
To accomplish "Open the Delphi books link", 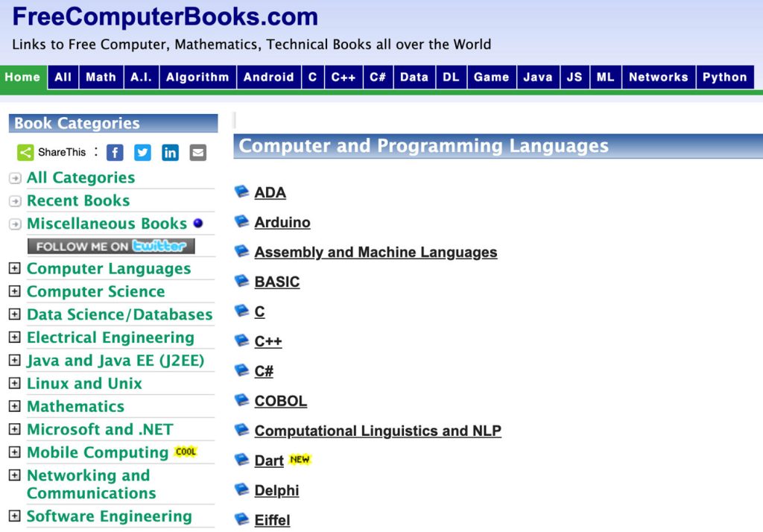I will tap(277, 490).
